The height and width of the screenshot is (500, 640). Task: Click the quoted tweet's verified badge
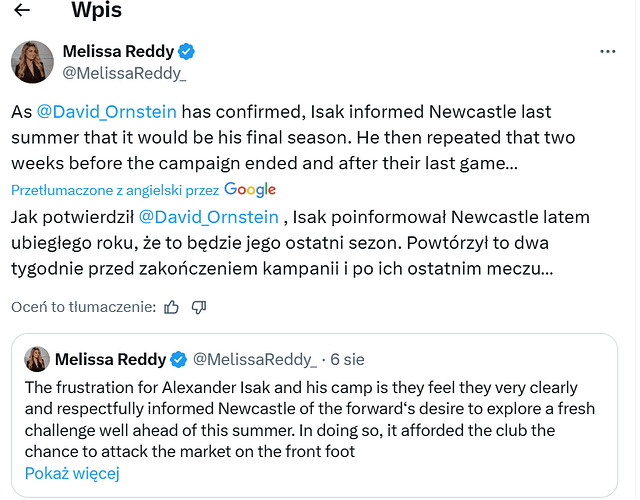pos(178,360)
